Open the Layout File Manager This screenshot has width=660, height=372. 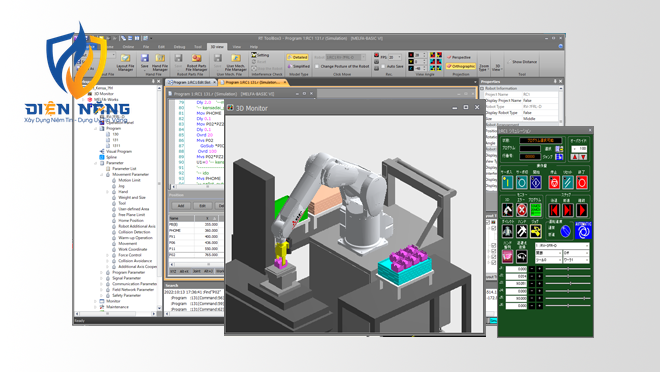(125, 62)
